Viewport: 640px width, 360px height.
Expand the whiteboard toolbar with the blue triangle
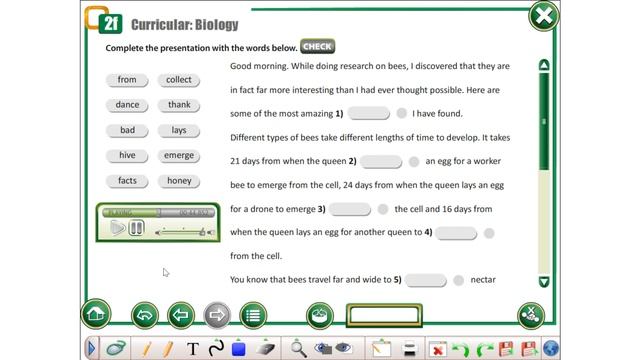(x=91, y=349)
